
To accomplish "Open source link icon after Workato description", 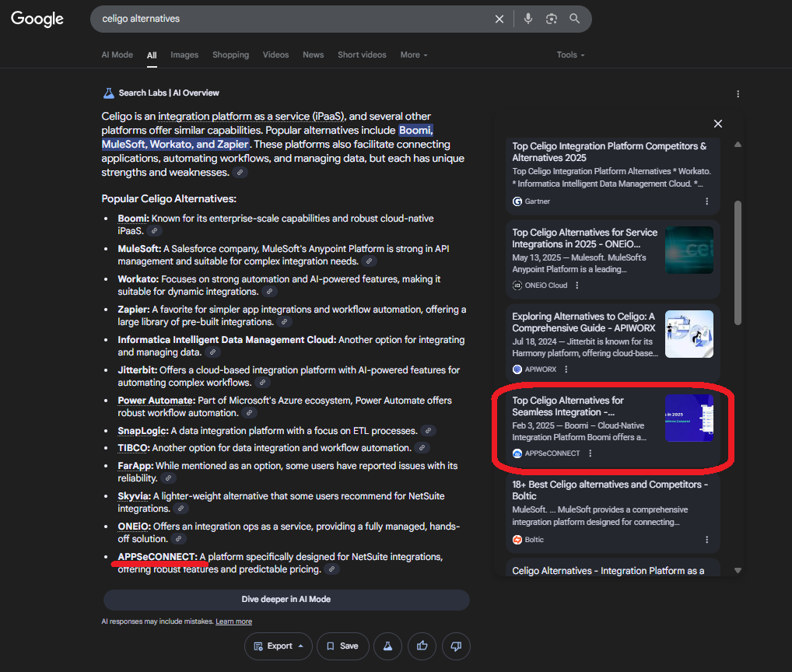I will click(270, 292).
